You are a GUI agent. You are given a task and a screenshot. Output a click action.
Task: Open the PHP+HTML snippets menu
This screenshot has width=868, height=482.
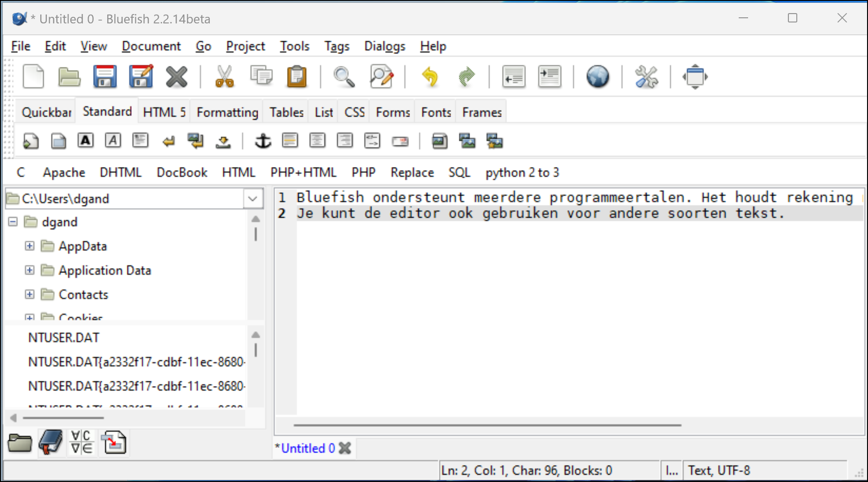click(304, 172)
